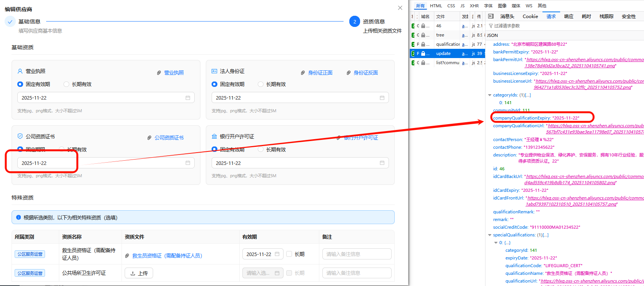
Task: Click lock icon on the update request row
Action: click(x=423, y=53)
